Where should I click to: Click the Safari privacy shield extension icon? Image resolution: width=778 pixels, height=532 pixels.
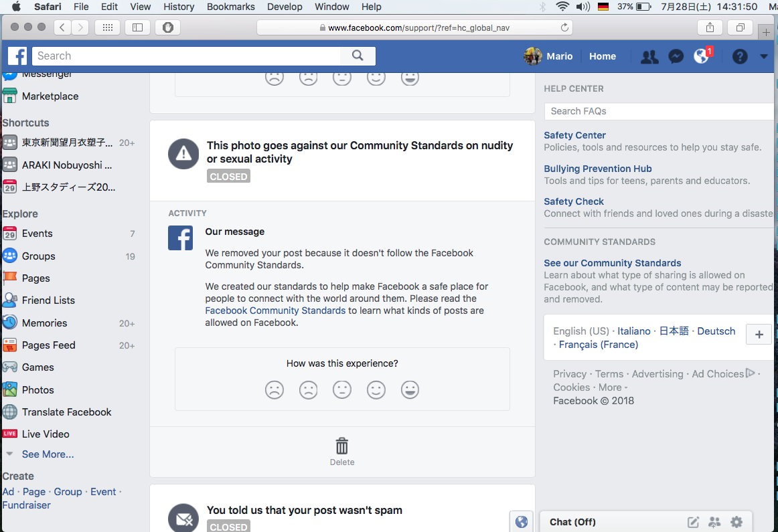pyautogui.click(x=167, y=27)
